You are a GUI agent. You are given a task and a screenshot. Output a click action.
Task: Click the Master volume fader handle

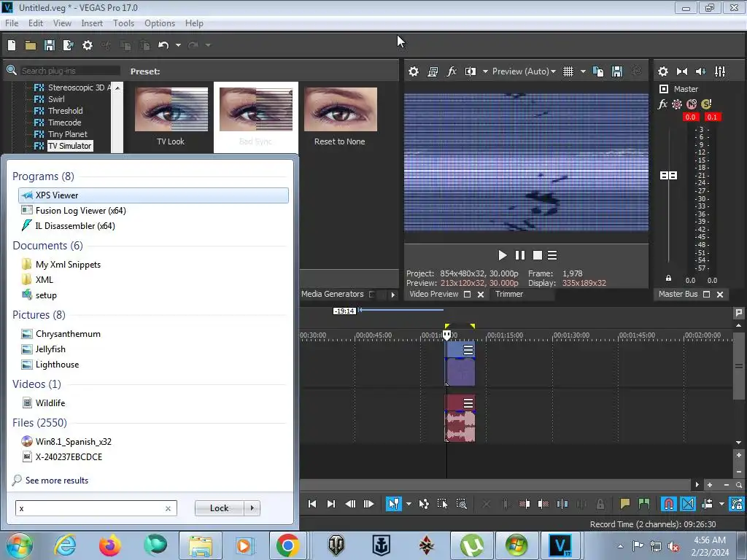(668, 176)
